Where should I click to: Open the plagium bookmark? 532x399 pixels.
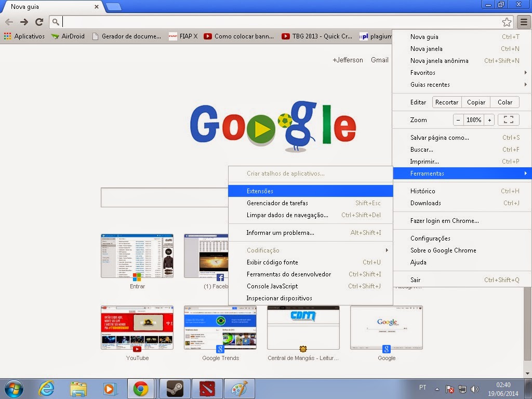coord(376,36)
